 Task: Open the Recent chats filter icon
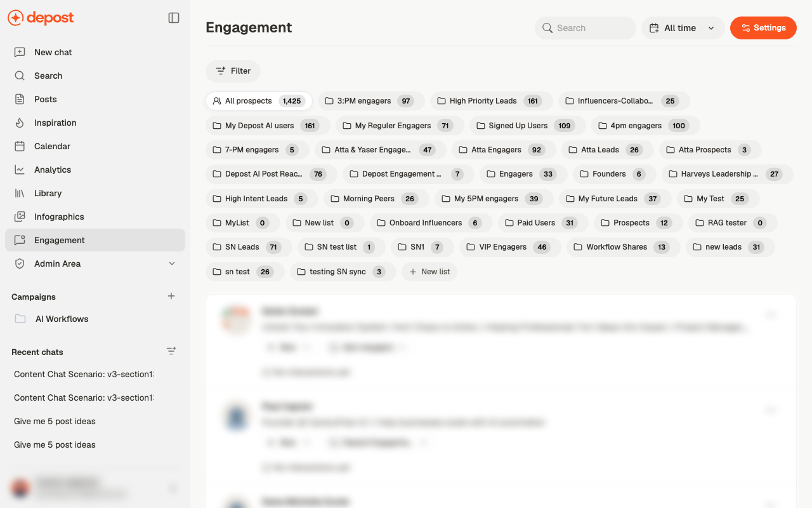pyautogui.click(x=171, y=351)
